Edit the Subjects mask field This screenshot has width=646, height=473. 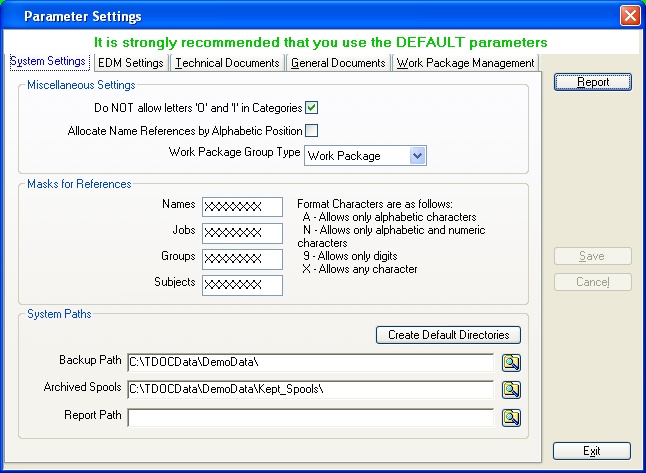242,285
